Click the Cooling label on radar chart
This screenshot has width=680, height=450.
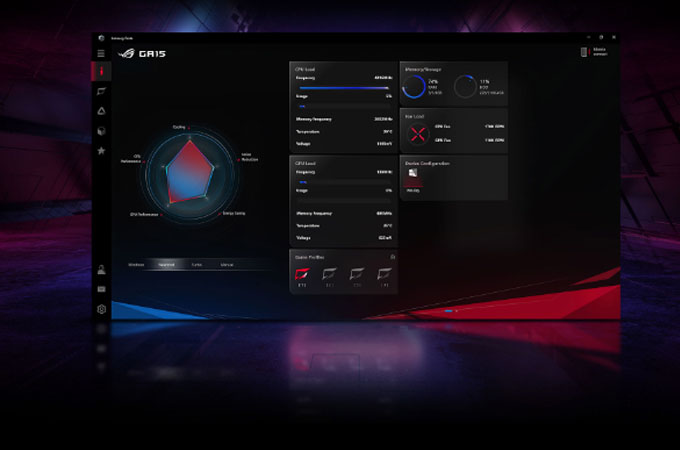(x=179, y=127)
